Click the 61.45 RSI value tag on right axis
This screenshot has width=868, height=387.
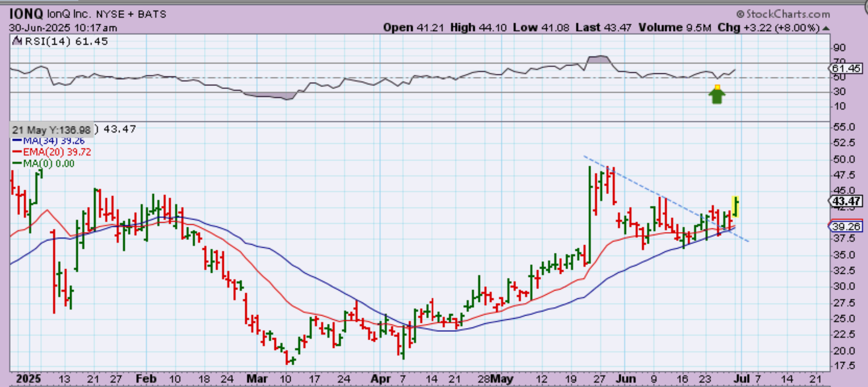[x=846, y=68]
